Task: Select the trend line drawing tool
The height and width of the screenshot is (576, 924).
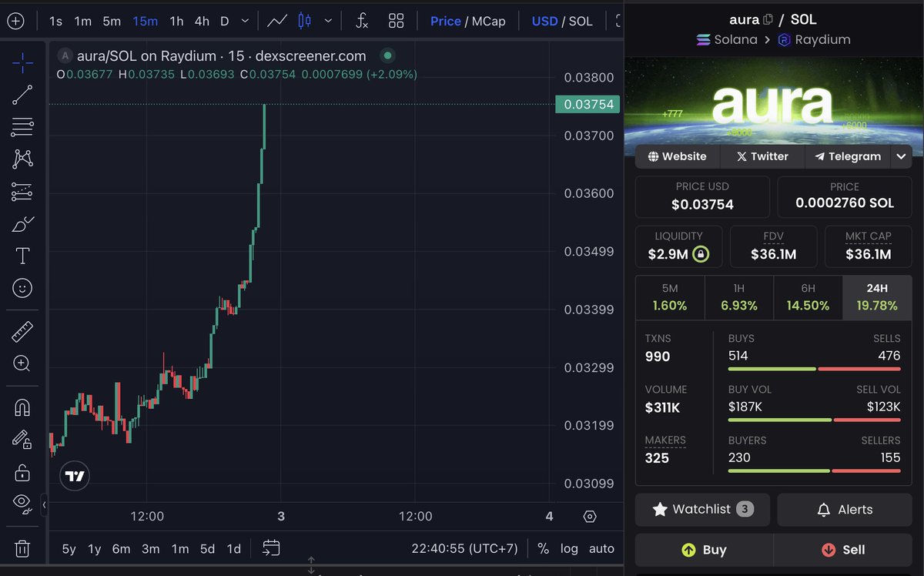Action: [22, 95]
